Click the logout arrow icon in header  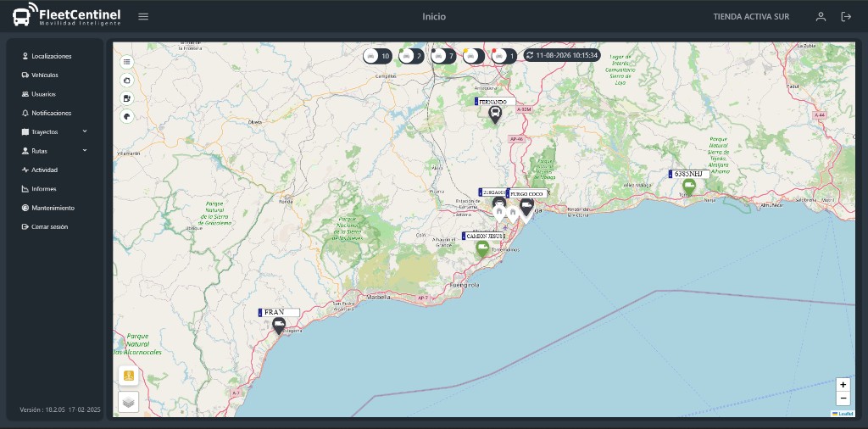pos(846,17)
